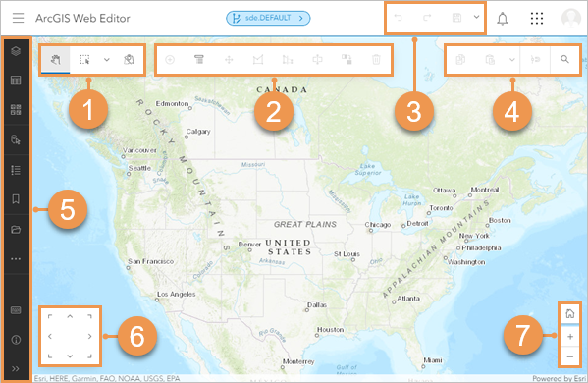Click the open folder icon in sidebar
This screenshot has height=383, width=588.
coord(16,229)
